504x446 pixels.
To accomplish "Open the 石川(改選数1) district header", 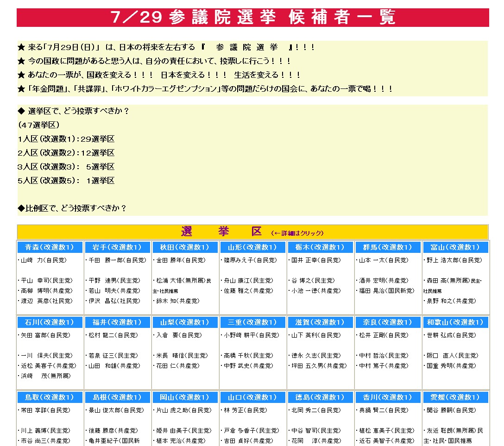I will 50,322.
